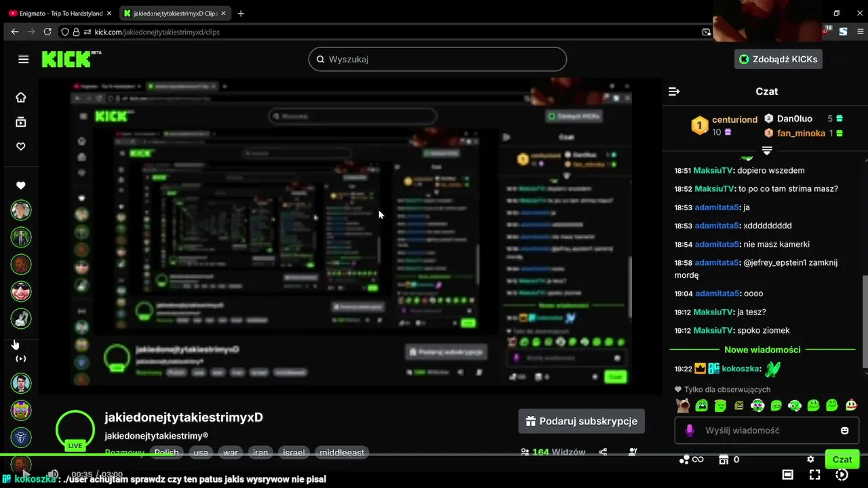Screen dimensions: 868x488
Task: Click the live broadcast icon in sidebar
Action: (x=21, y=358)
